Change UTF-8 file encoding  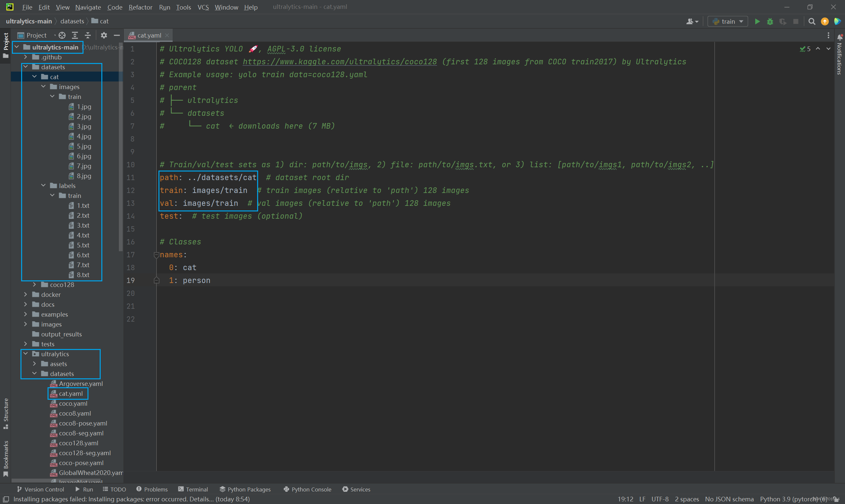(x=660, y=499)
